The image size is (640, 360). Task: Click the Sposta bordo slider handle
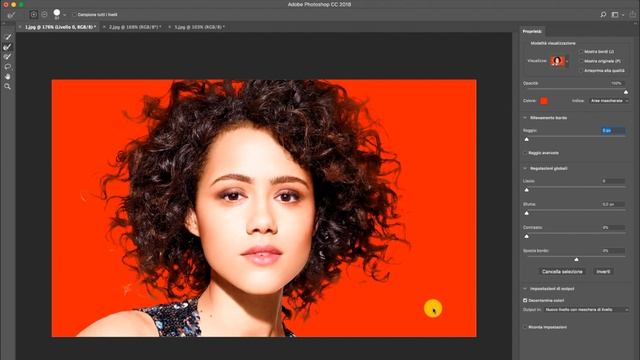576,260
